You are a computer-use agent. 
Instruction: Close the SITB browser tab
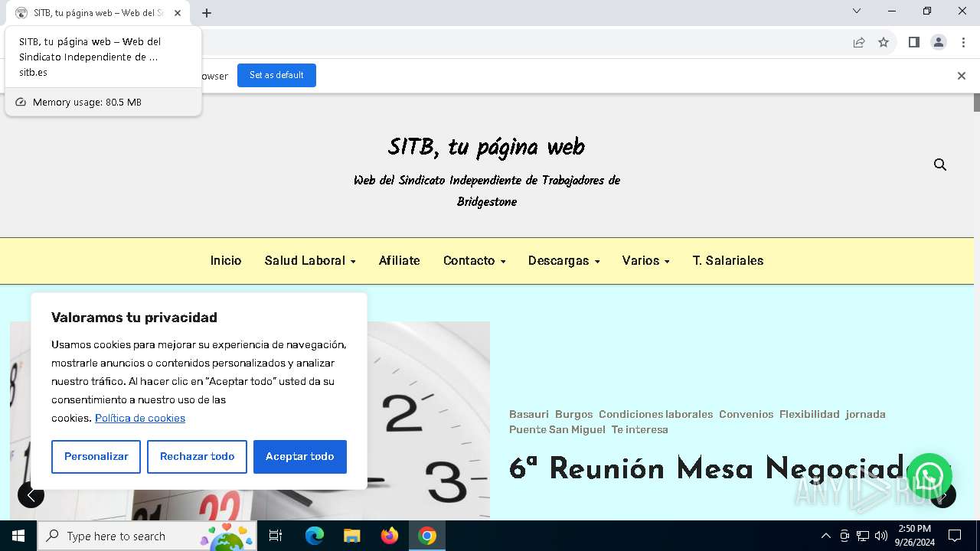click(178, 13)
